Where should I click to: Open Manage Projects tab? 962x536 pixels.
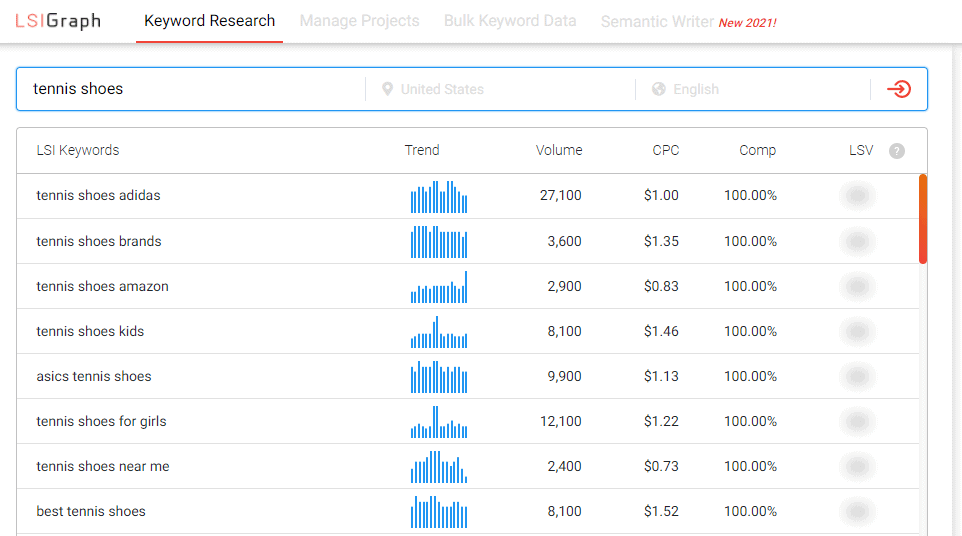360,21
